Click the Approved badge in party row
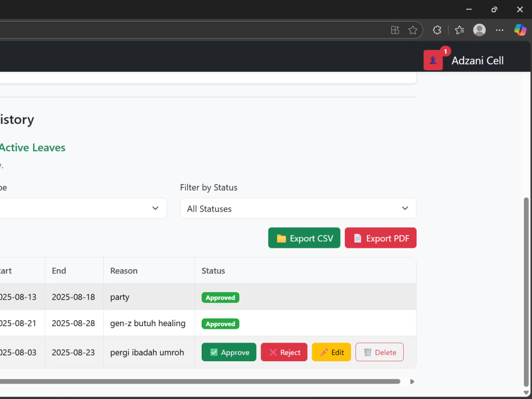Screen dimensions: 532x399 pyautogui.click(x=220, y=297)
